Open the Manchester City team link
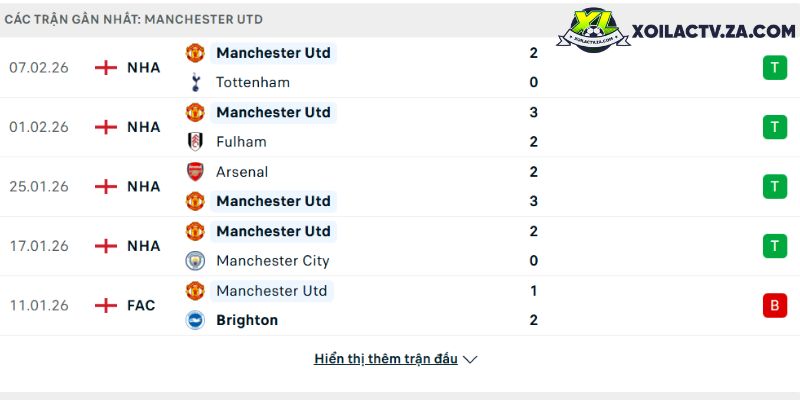Image resolution: width=800 pixels, height=400 pixels. [272, 261]
